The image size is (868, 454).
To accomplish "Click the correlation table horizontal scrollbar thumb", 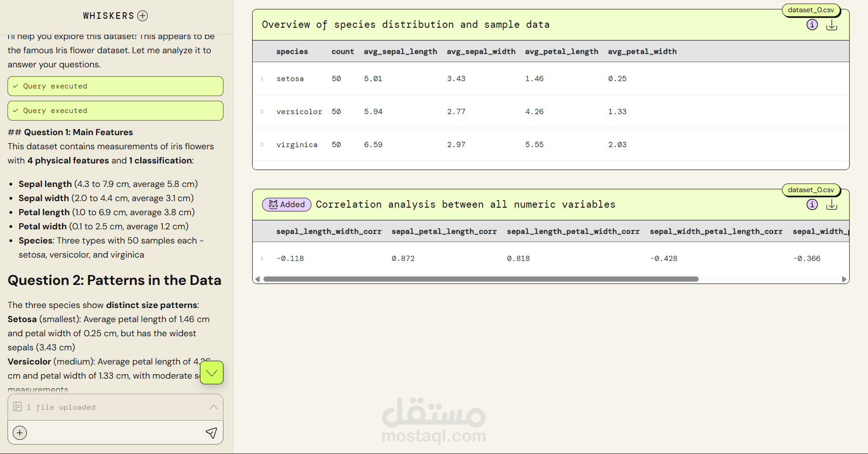I will click(x=481, y=279).
